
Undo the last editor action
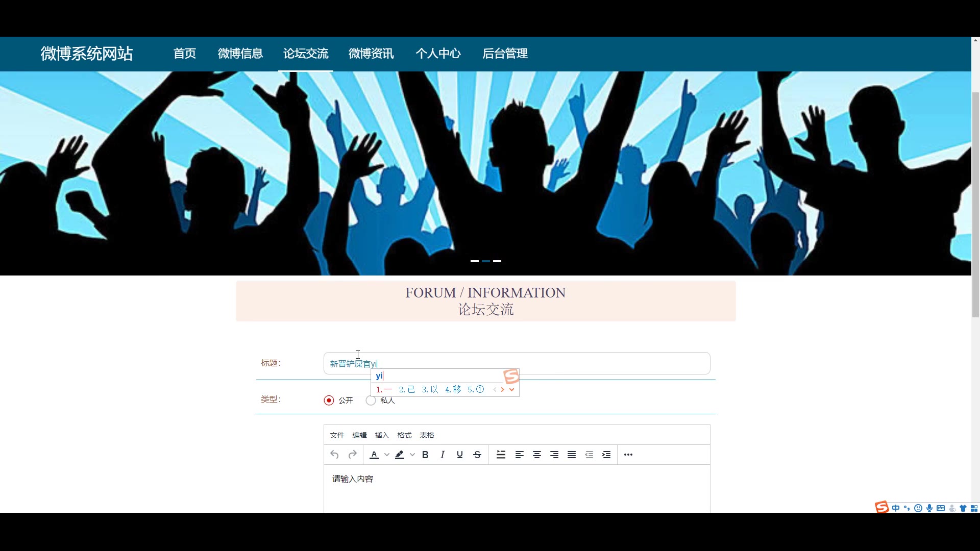(334, 455)
